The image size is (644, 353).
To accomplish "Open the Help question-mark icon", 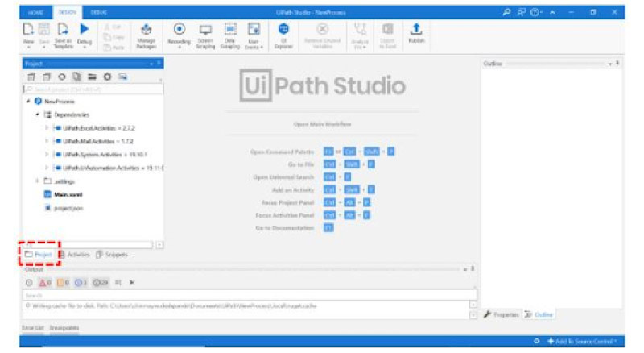I will pos(535,12).
